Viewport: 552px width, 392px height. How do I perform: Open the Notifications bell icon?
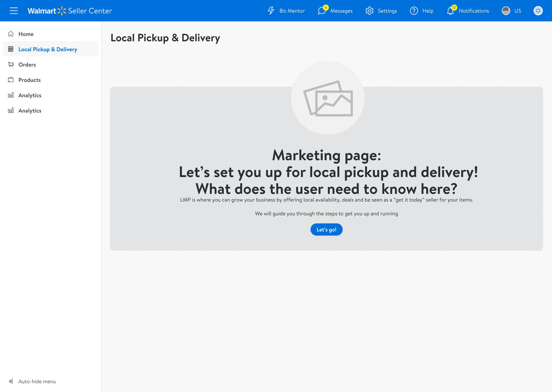tap(450, 11)
